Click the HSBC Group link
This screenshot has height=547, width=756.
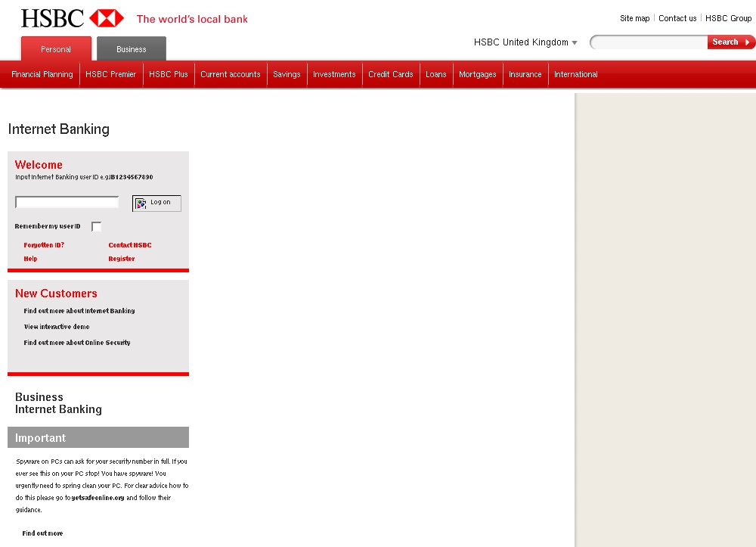point(728,18)
